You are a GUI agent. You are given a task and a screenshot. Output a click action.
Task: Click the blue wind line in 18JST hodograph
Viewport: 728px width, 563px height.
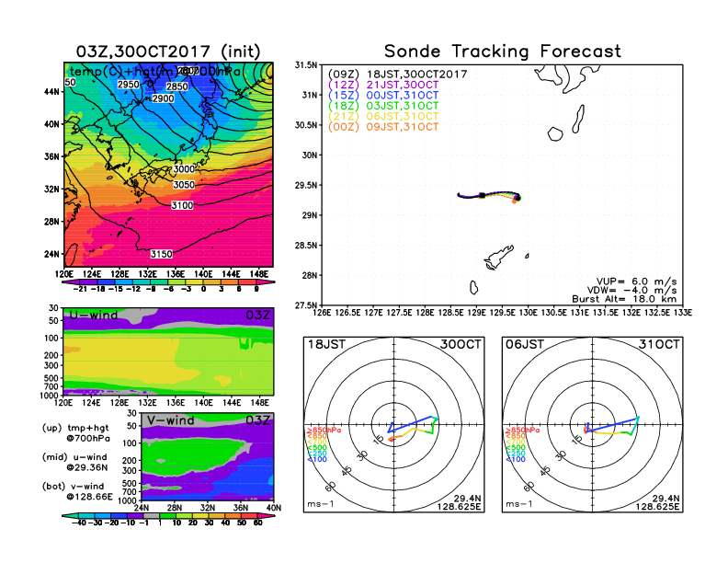click(411, 424)
